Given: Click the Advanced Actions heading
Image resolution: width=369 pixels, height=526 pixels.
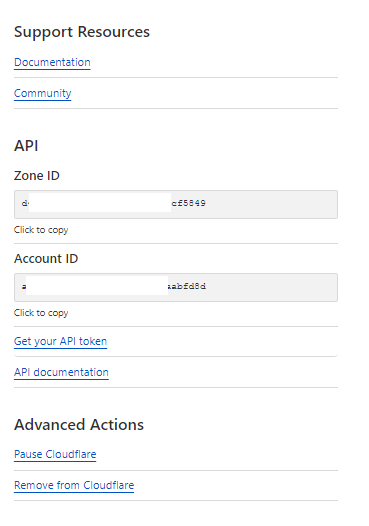Looking at the screenshot, I should click(79, 425).
